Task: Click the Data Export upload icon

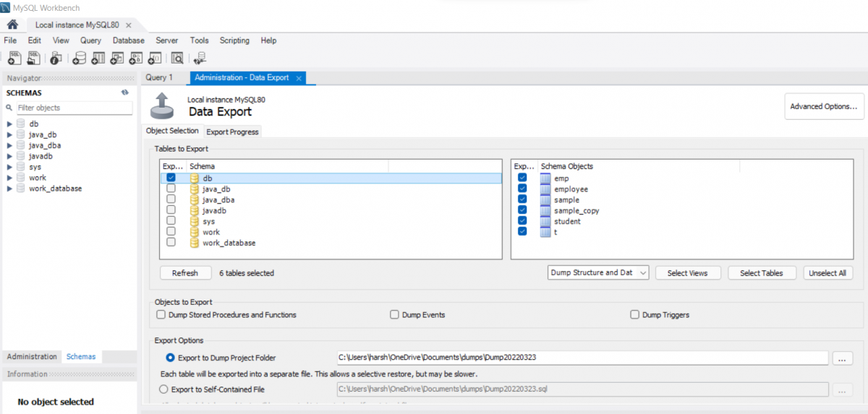Action: 162,105
